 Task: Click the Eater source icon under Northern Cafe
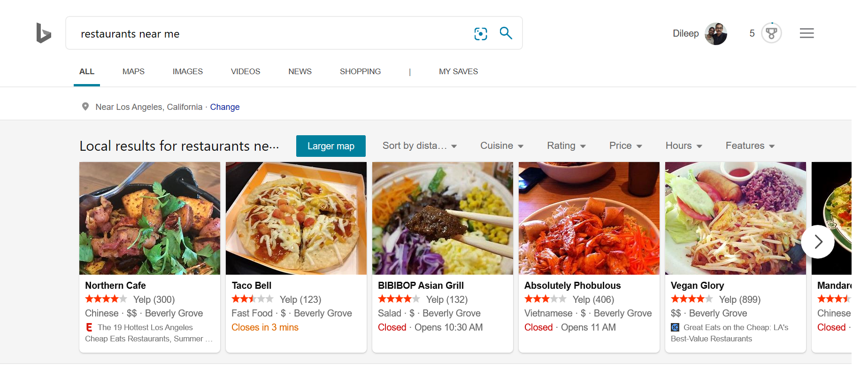[88, 327]
